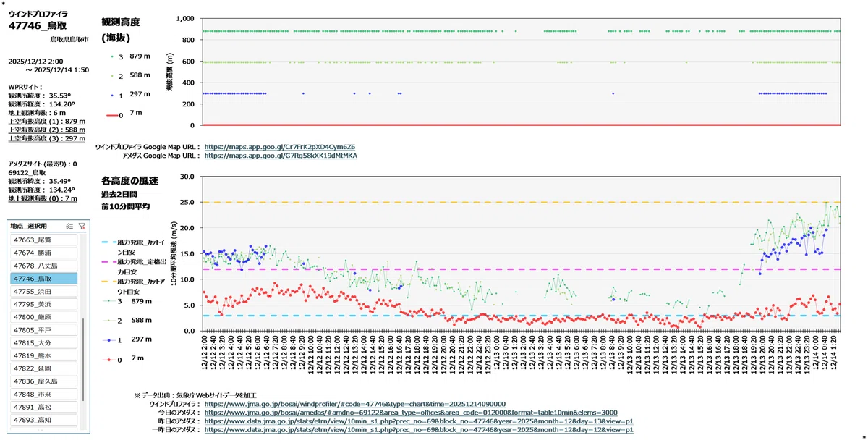Image resolution: width=868 pixels, height=443 pixels.
Task: Choose station 47893_高知
Action: [43, 420]
